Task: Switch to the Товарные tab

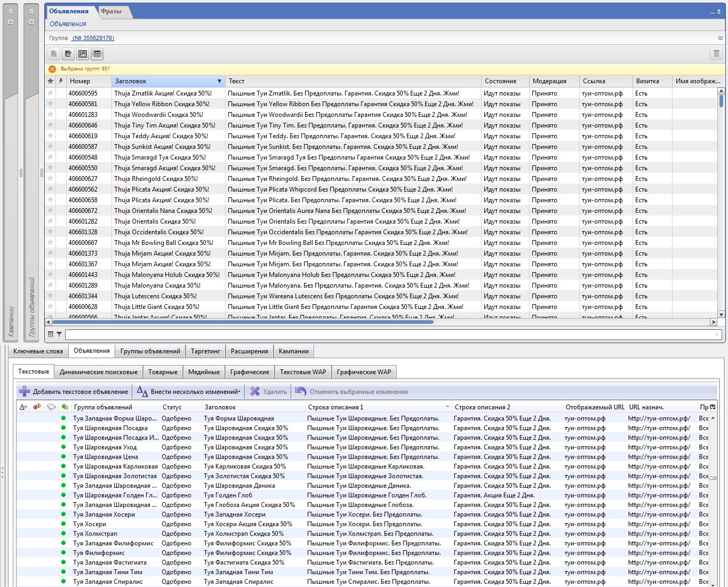Action: (163, 372)
